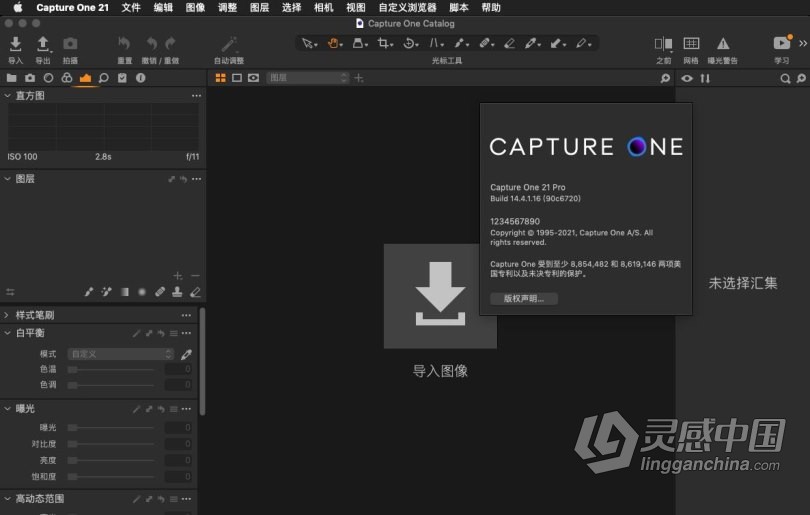This screenshot has width=810, height=515.
Task: Open the Metadata info tool tab
Action: pos(141,78)
